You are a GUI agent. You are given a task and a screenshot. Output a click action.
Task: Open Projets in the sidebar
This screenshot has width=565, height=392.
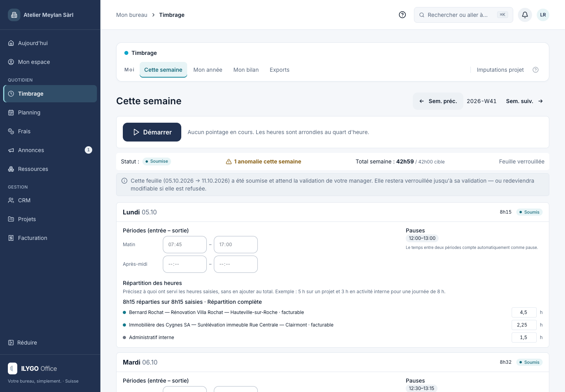point(50,219)
